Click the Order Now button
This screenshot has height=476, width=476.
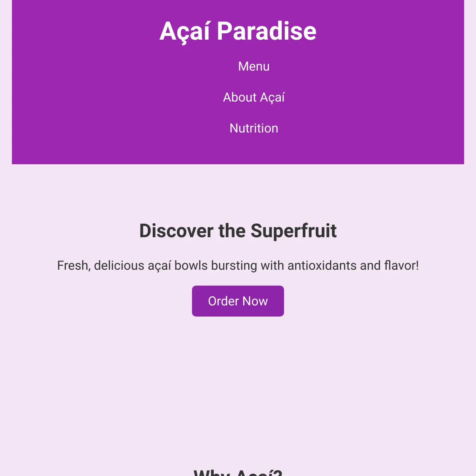(x=238, y=301)
